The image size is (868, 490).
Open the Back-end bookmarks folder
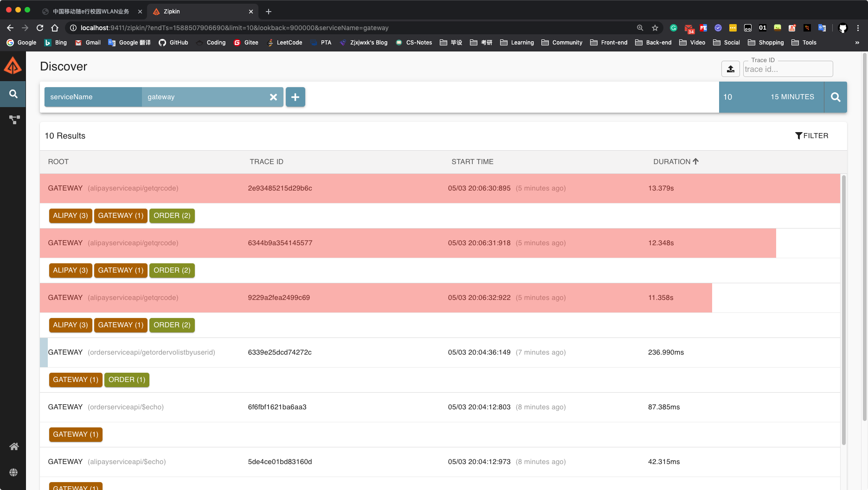click(653, 42)
